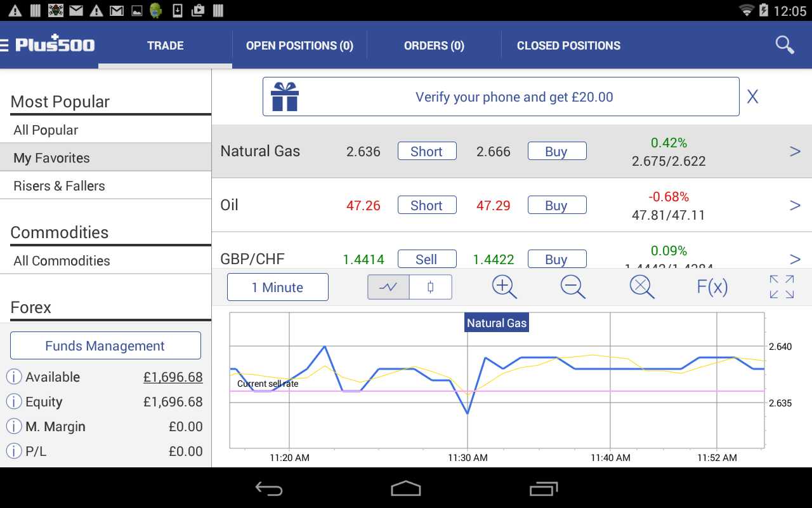Tap the Wi-Fi status icon
812x508 pixels.
(747, 10)
